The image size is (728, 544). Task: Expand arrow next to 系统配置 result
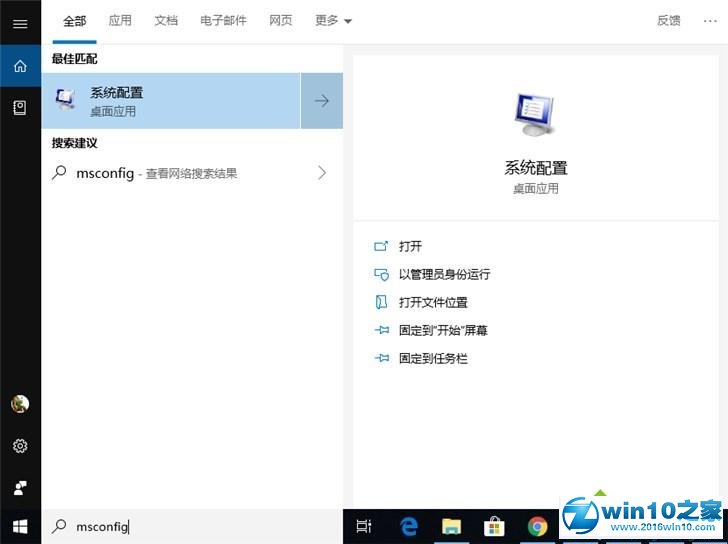[322, 101]
